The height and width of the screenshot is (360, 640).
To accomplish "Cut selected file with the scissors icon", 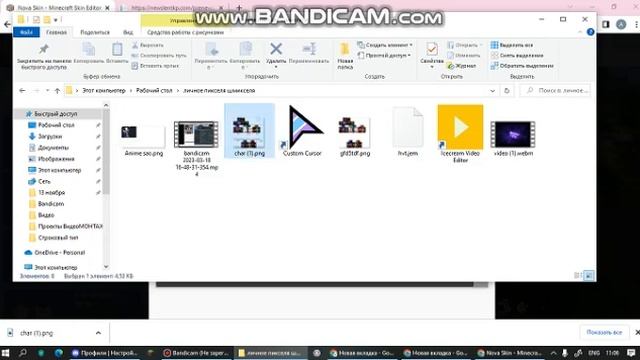I will pyautogui.click(x=148, y=45).
